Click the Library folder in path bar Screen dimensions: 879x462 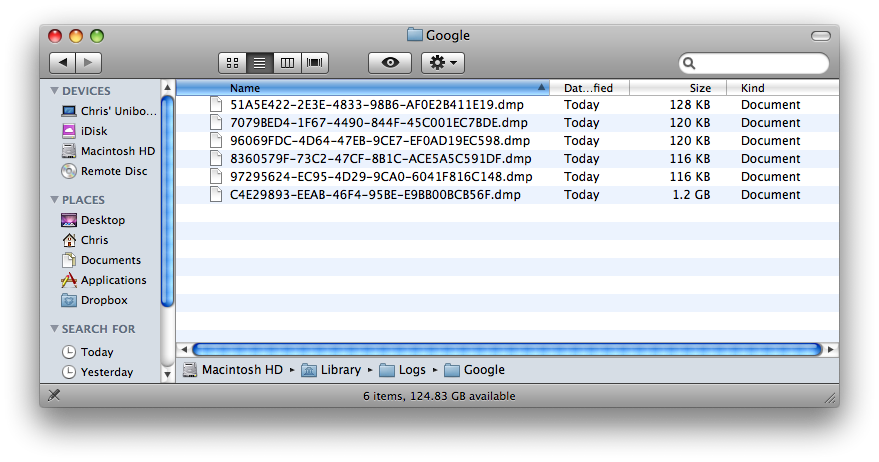click(331, 370)
